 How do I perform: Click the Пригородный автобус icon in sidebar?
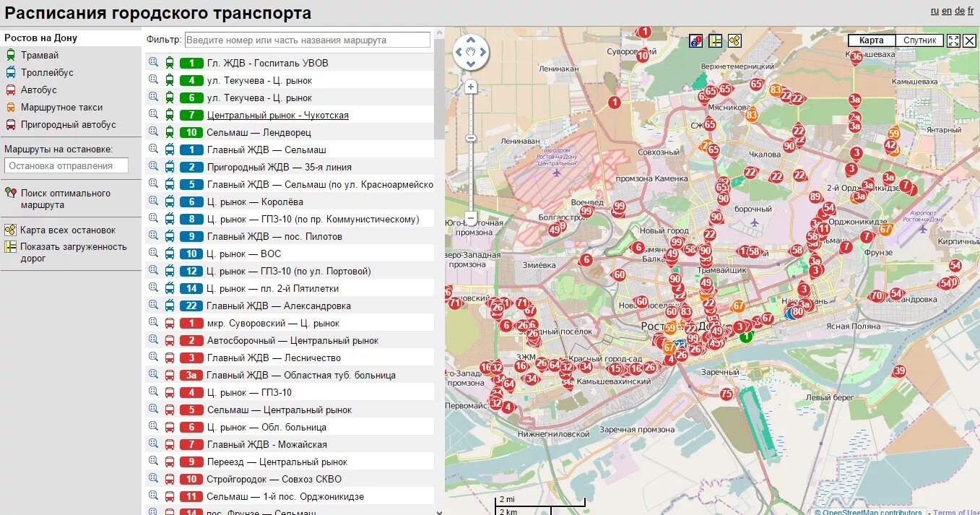point(11,124)
